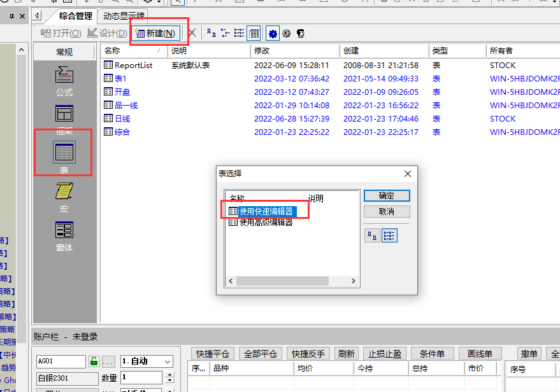Screen dimensions: 560x392
Task: Click the gray gear toolbar icon
Action: 287,34
